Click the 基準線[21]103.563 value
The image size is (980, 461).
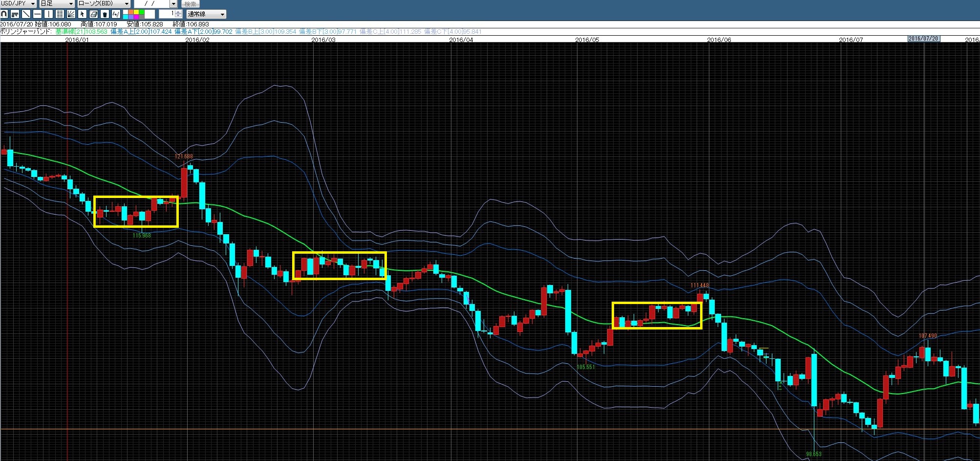(81, 31)
